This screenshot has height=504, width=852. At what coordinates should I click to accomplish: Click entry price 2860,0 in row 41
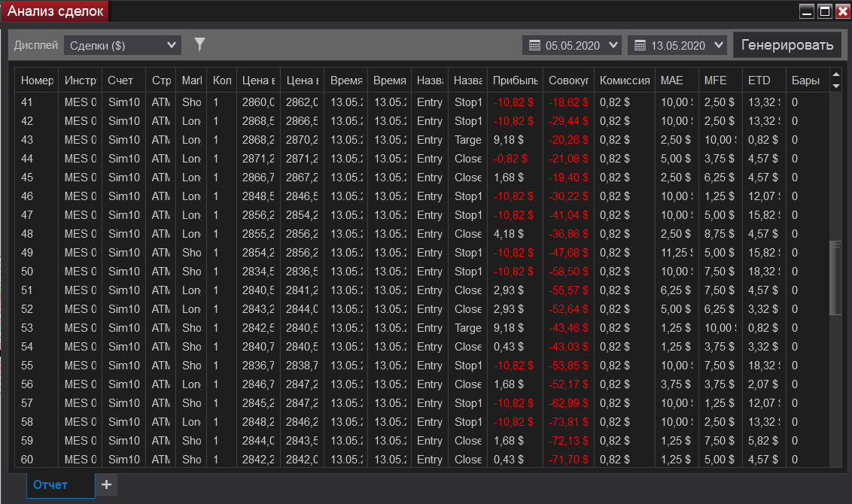tap(258, 102)
